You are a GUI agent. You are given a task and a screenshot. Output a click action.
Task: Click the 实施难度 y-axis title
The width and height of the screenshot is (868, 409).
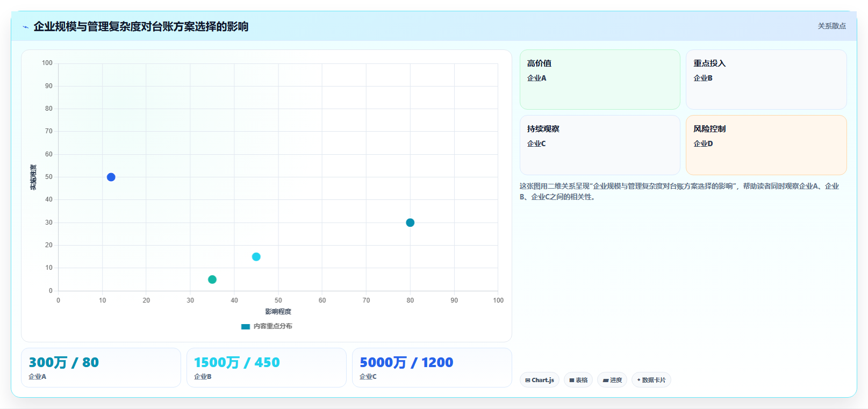coord(33,177)
